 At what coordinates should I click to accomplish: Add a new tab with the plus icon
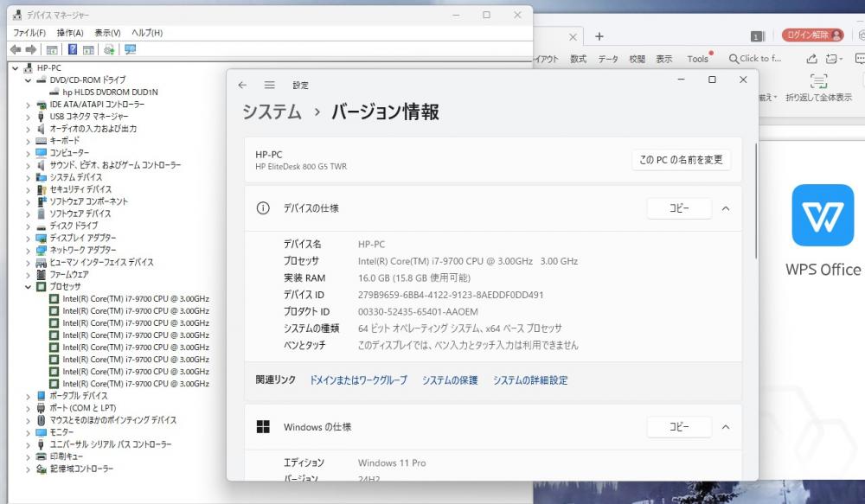pyautogui.click(x=599, y=36)
